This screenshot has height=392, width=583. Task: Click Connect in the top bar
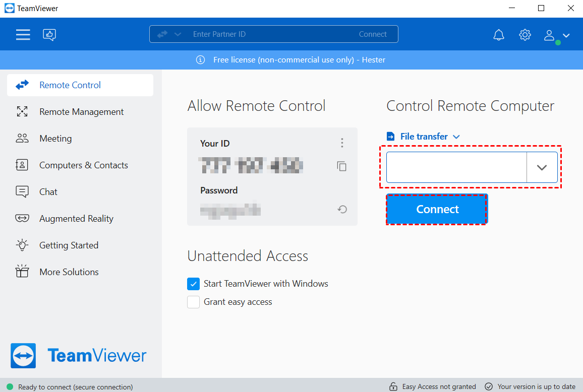click(x=373, y=34)
